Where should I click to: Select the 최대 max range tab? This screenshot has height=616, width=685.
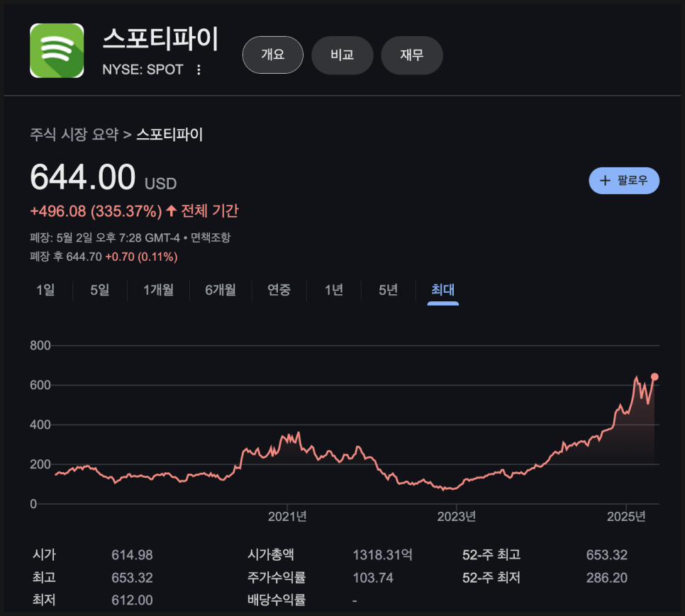click(x=442, y=290)
